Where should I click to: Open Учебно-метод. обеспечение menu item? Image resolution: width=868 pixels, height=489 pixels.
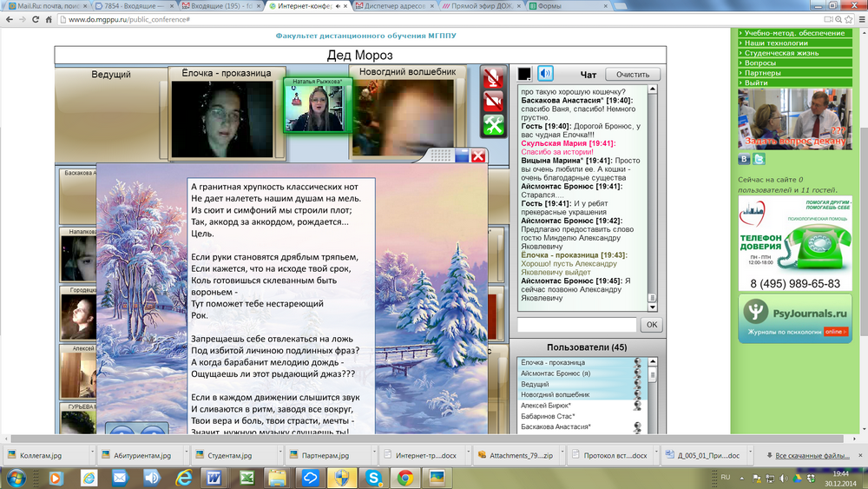794,33
